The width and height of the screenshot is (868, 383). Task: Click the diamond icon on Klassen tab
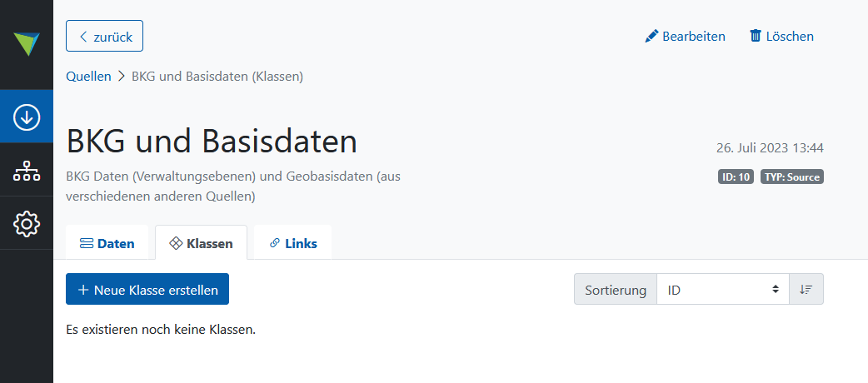pyautogui.click(x=176, y=243)
